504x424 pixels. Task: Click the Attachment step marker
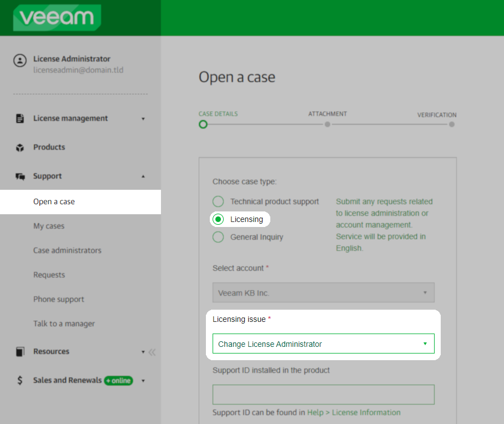pos(327,124)
